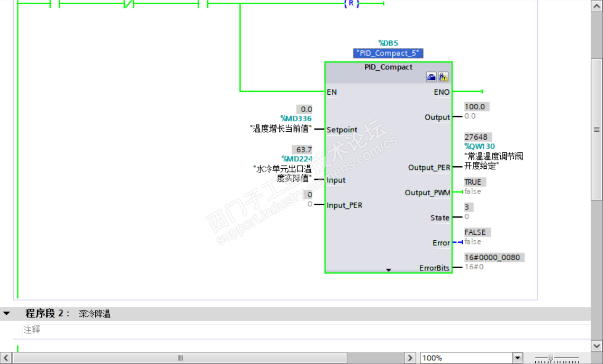Click the zoom percentage field showing 100%
The height and width of the screenshot is (364, 603).
pyautogui.click(x=466, y=358)
